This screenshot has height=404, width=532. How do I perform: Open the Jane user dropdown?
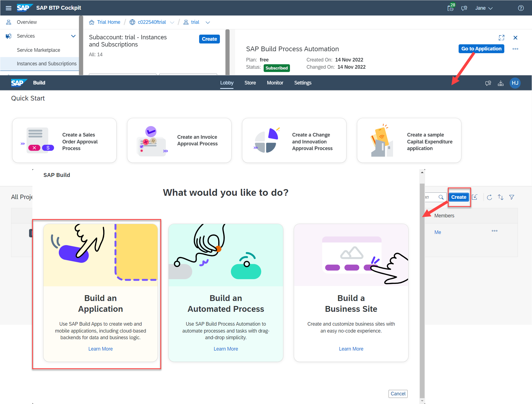click(x=484, y=8)
